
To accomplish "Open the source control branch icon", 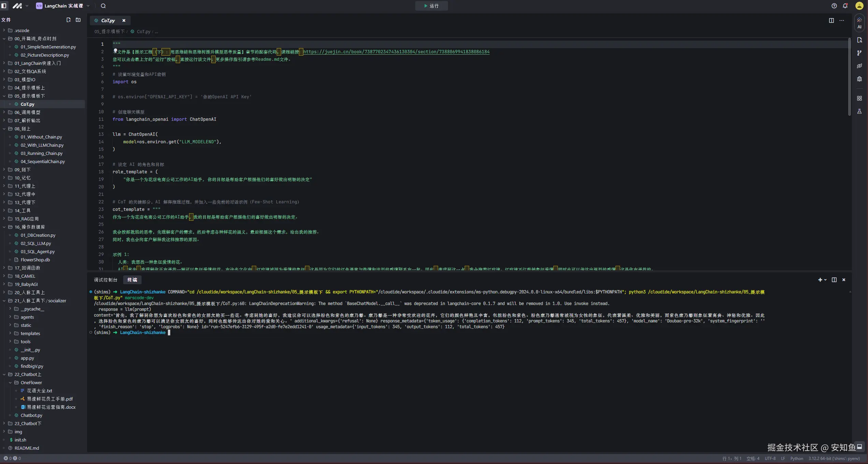I will pyautogui.click(x=859, y=53).
